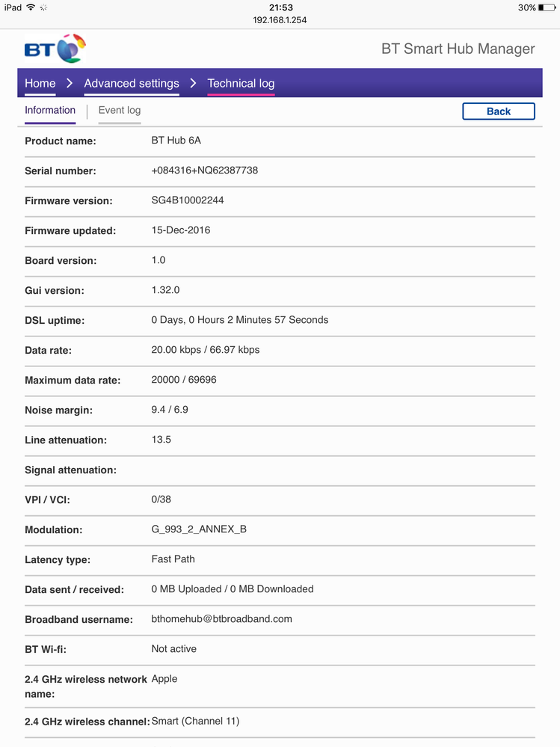
Task: Click the Smart (Channel 11) value
Action: (x=195, y=721)
